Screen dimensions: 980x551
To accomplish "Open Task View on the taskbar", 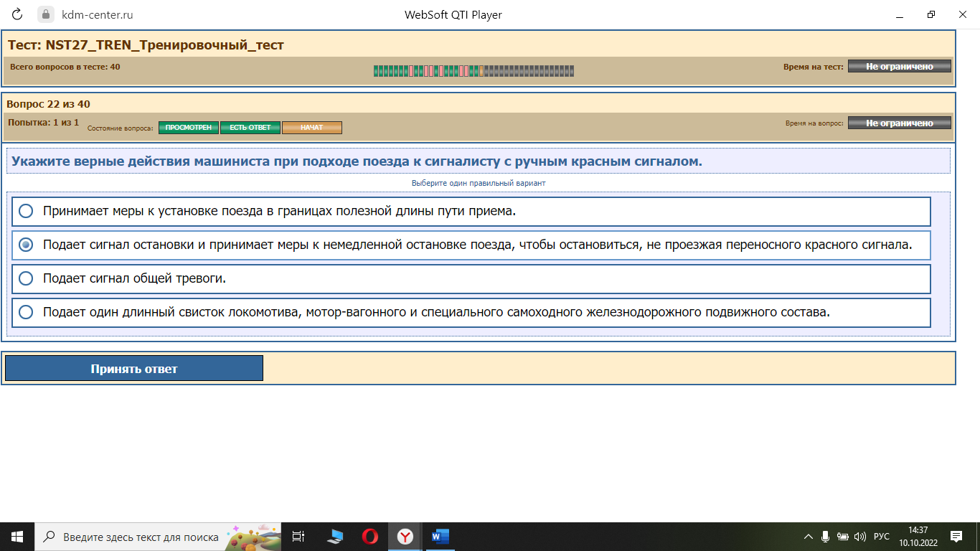I will click(x=299, y=536).
